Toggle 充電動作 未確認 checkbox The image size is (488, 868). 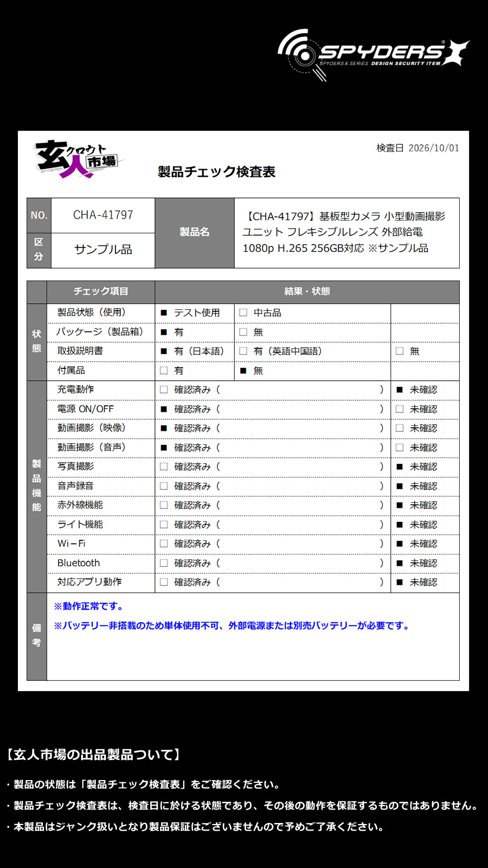(x=400, y=390)
